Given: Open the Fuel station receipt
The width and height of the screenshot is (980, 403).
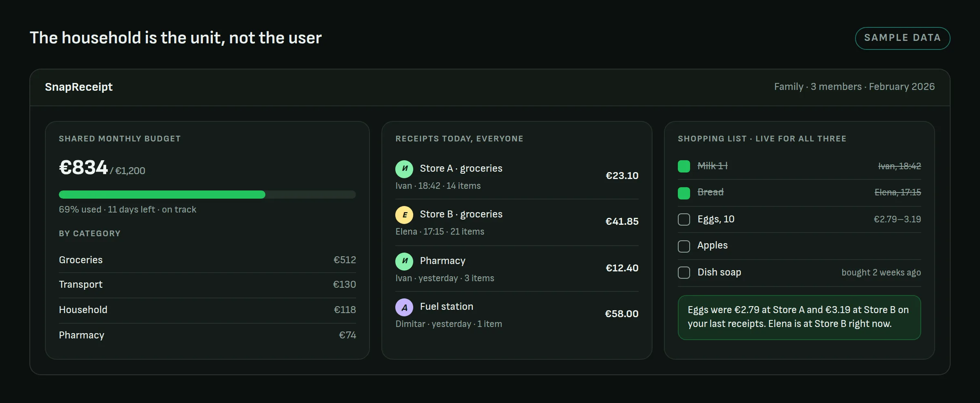Looking at the screenshot, I should (517, 314).
